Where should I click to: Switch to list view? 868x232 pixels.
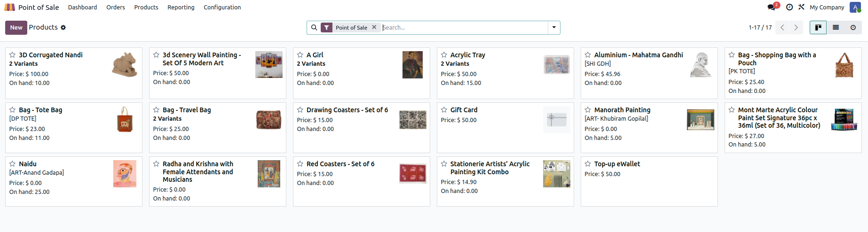836,27
